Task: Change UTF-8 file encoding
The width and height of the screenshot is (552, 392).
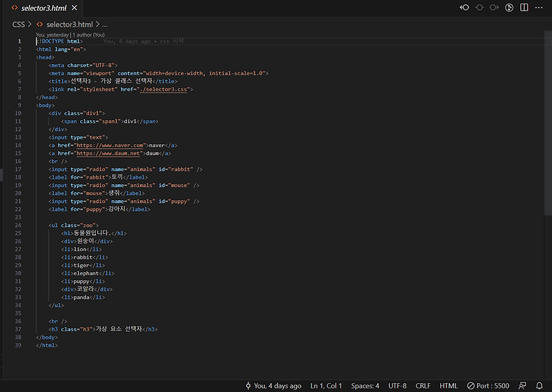Action: coord(397,386)
